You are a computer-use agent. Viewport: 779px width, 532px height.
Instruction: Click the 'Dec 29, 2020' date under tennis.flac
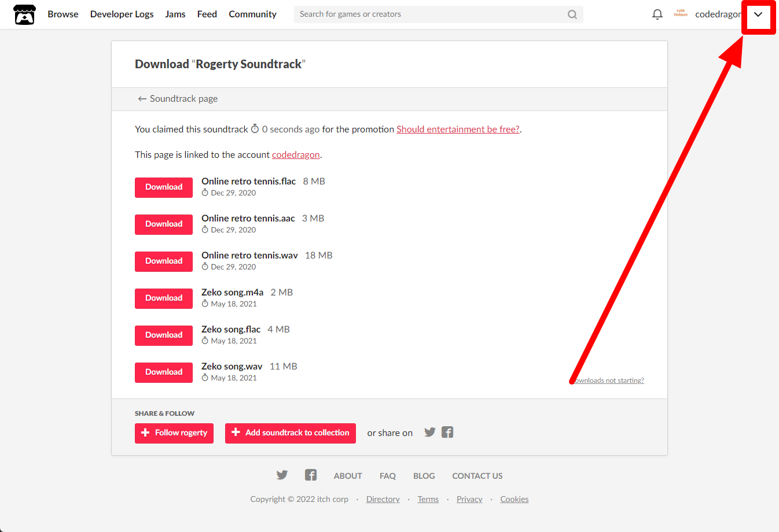(x=233, y=193)
